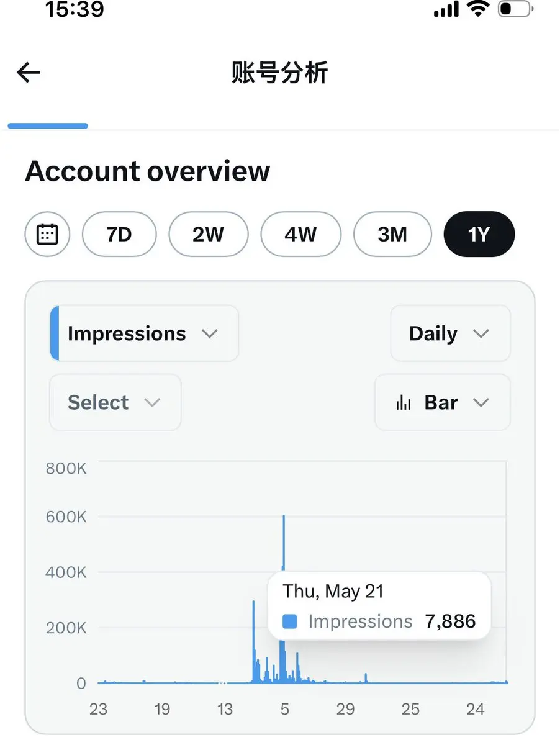
Task: Expand the Bar chart type dropdown
Action: [443, 402]
